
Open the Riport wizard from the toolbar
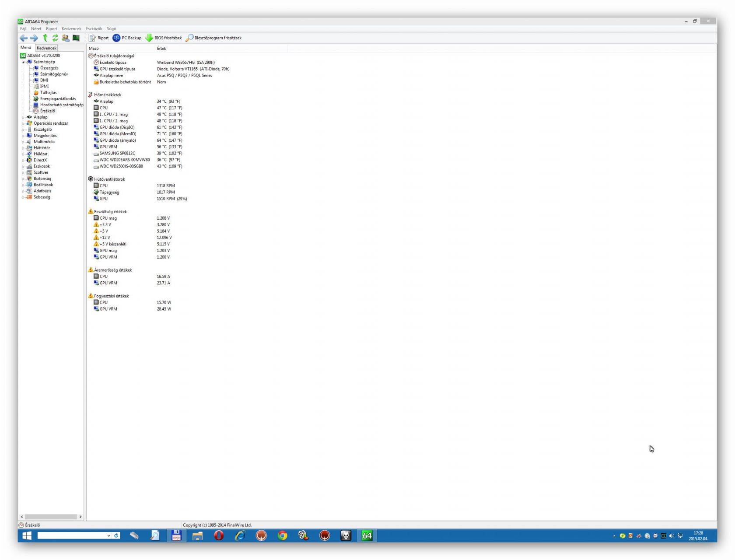click(99, 38)
